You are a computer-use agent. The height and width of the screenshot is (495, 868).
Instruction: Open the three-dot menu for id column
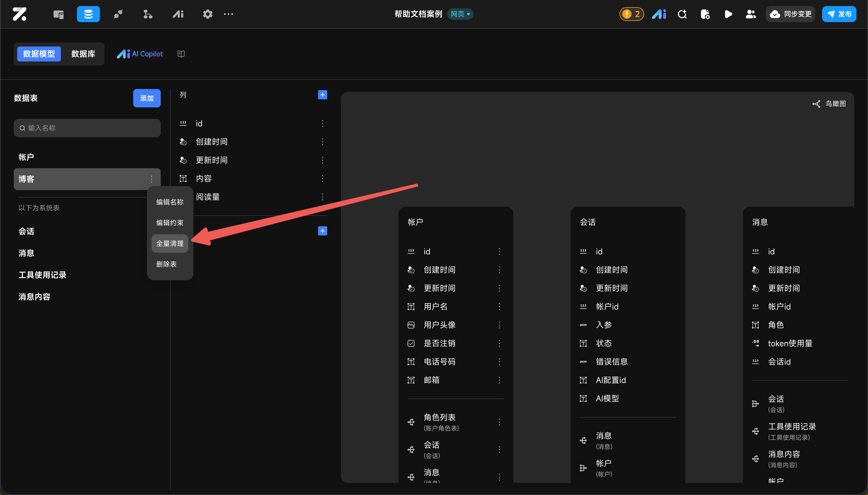tap(322, 123)
